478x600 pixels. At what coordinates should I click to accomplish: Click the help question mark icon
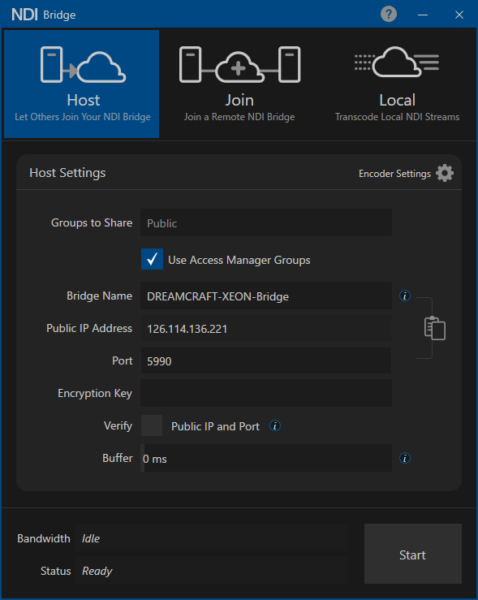tap(388, 15)
